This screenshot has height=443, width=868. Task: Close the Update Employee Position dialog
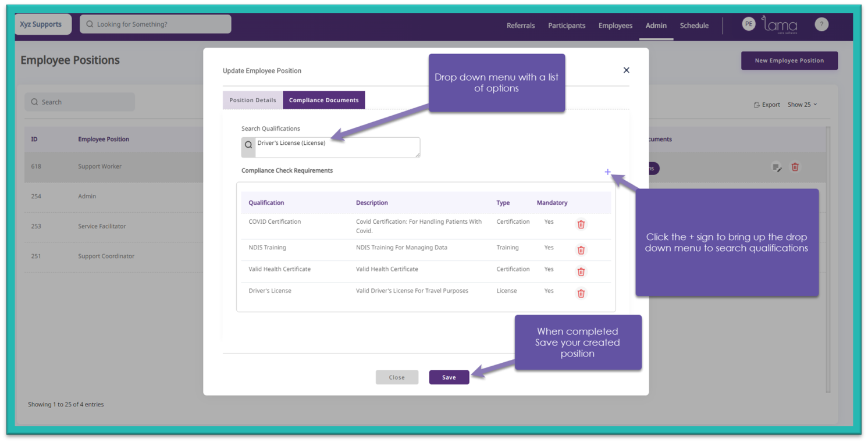coord(626,70)
